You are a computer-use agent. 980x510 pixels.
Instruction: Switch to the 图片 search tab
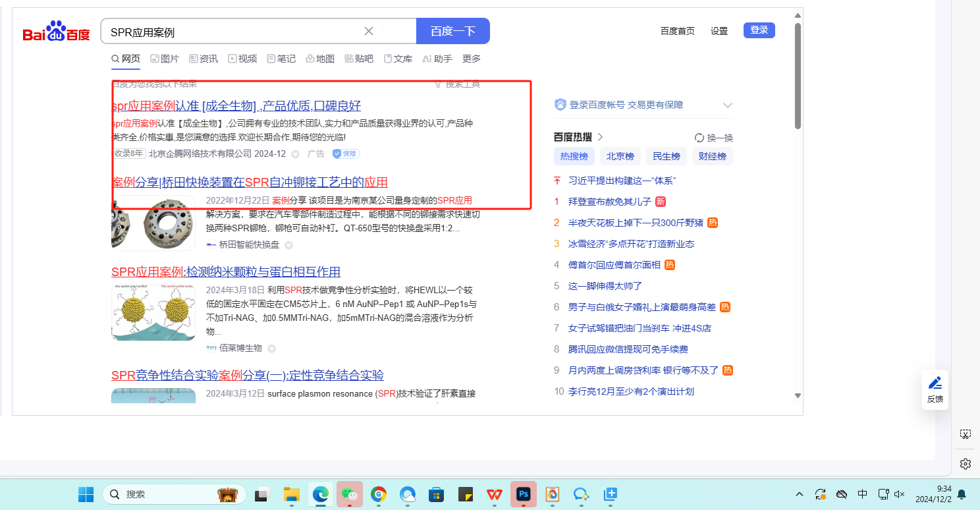point(165,59)
